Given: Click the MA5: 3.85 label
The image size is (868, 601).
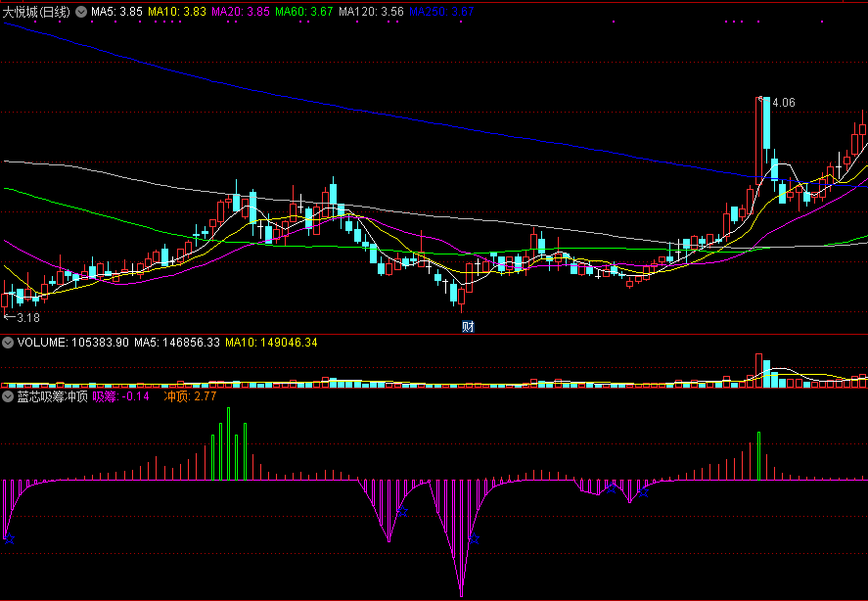Looking at the screenshot, I should click(x=116, y=12).
